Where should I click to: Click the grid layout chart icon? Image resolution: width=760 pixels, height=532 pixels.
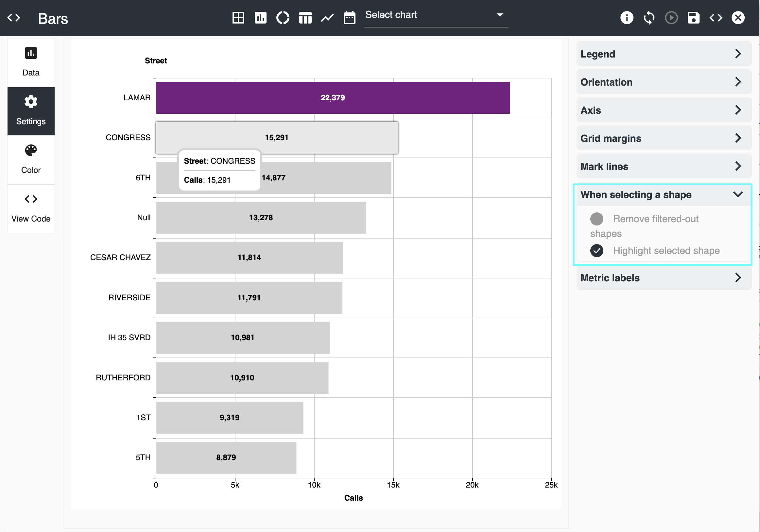[x=238, y=18]
